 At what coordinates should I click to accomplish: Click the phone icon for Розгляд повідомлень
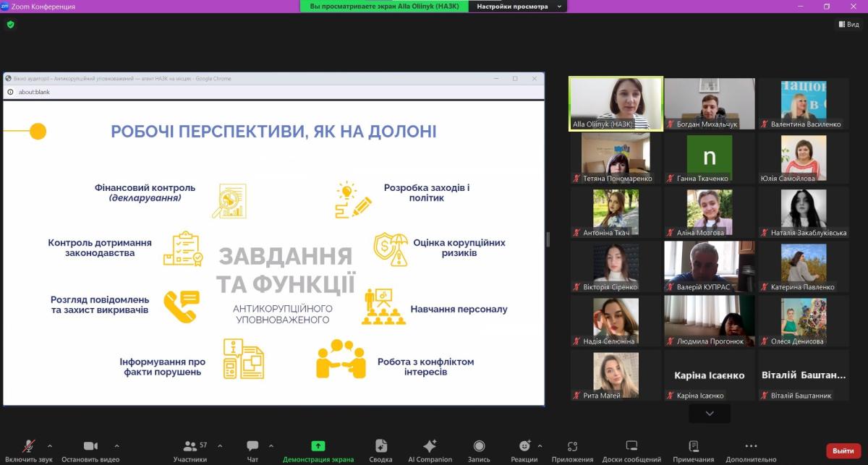coord(181,305)
